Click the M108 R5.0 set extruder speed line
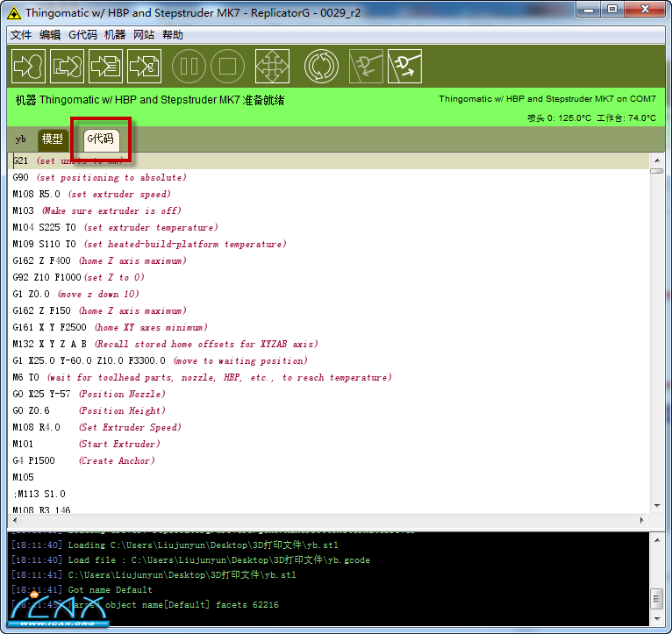Viewport: 672px width, 634px height. coord(92,194)
